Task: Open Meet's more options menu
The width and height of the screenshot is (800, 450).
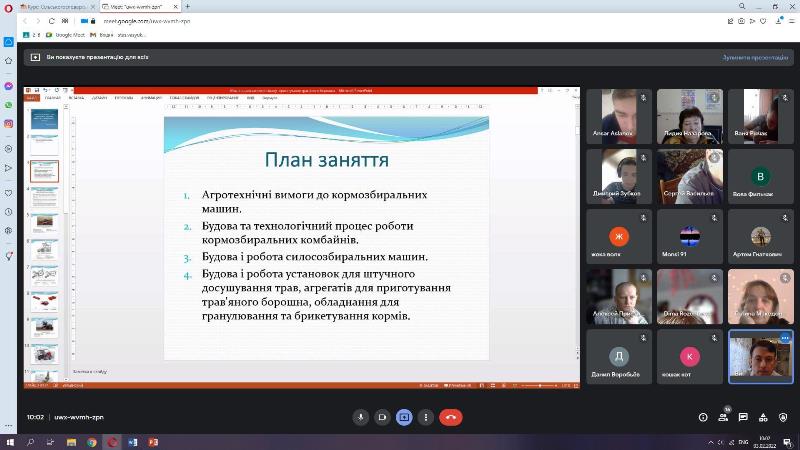Action: tap(426, 417)
